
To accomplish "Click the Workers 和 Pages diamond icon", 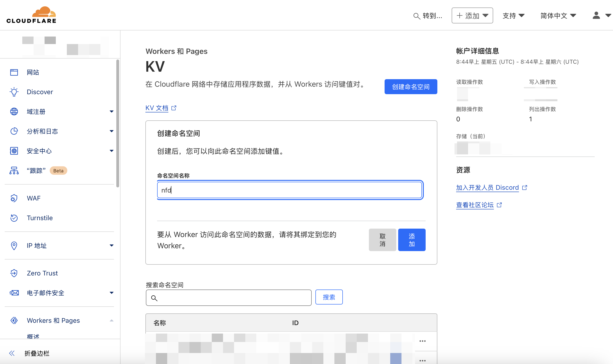I will point(14,320).
